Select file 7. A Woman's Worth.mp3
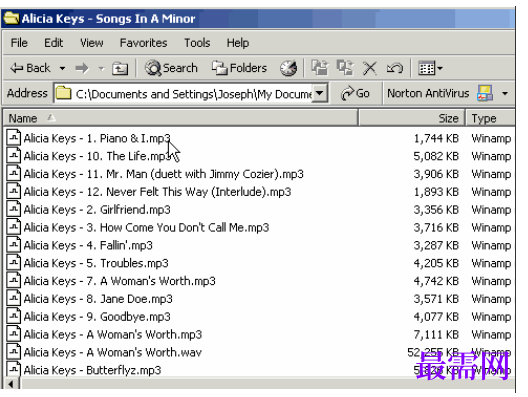 click(x=120, y=281)
